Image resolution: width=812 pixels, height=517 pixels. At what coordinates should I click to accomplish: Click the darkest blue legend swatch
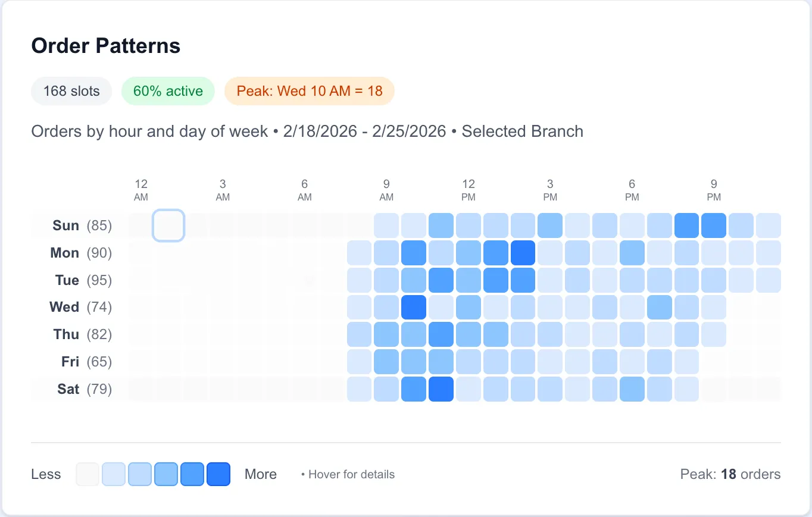(x=218, y=474)
